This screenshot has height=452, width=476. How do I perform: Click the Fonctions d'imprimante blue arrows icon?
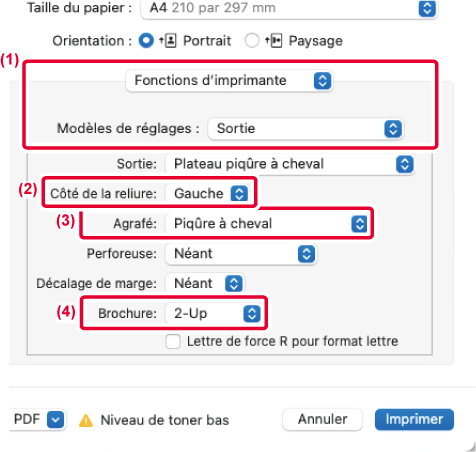click(322, 81)
